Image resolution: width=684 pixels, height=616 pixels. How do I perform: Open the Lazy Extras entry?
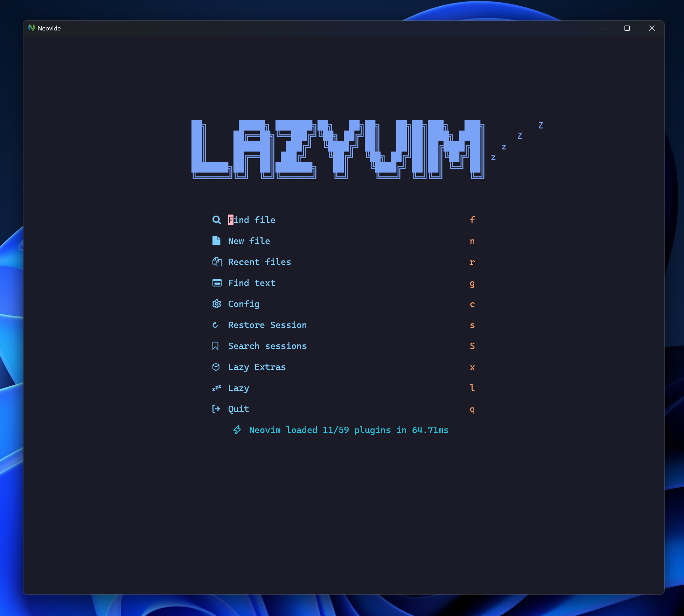point(257,367)
